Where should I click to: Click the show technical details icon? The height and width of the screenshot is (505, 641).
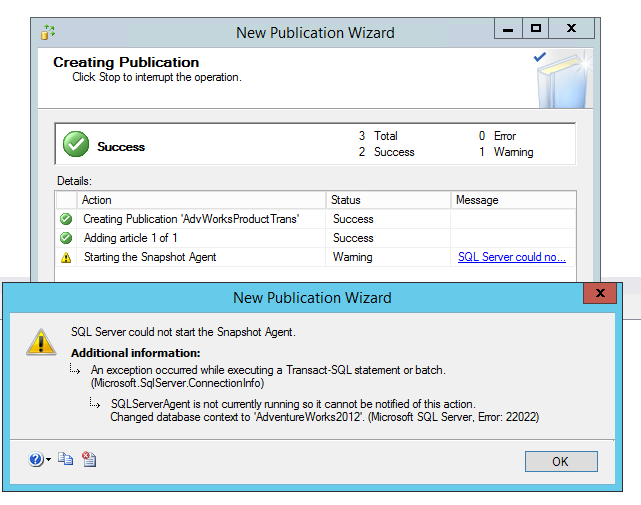tap(89, 460)
